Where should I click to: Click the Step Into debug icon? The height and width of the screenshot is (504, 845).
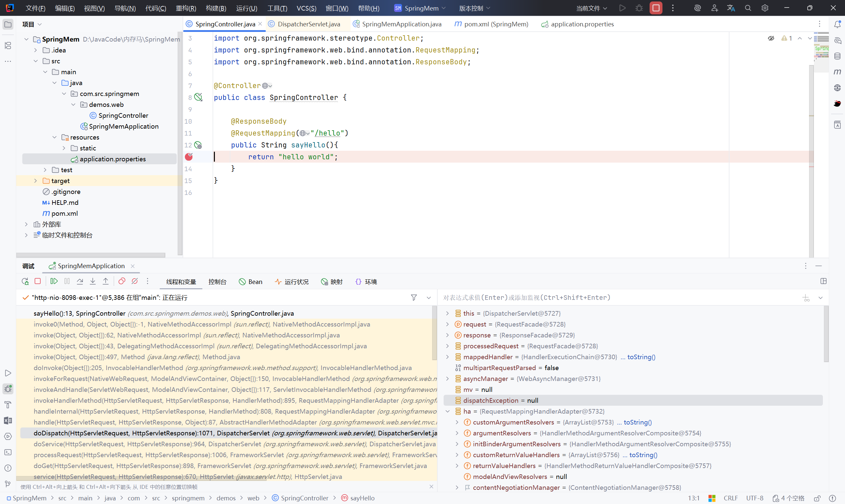pos(93,281)
